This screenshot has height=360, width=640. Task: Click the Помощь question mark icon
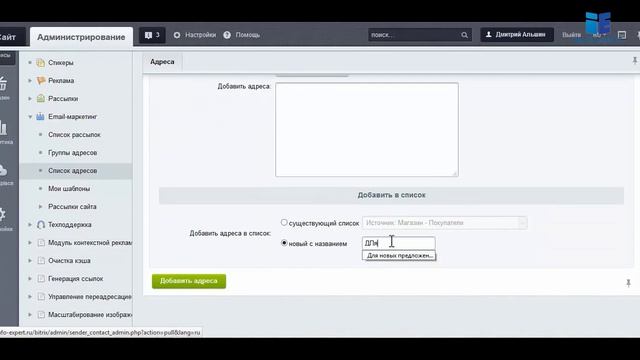pos(227,35)
